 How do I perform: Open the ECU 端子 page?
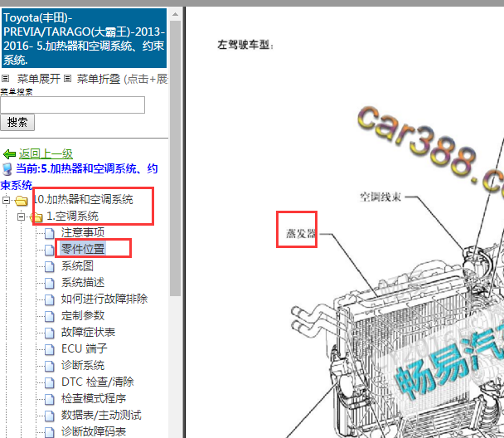(85, 349)
